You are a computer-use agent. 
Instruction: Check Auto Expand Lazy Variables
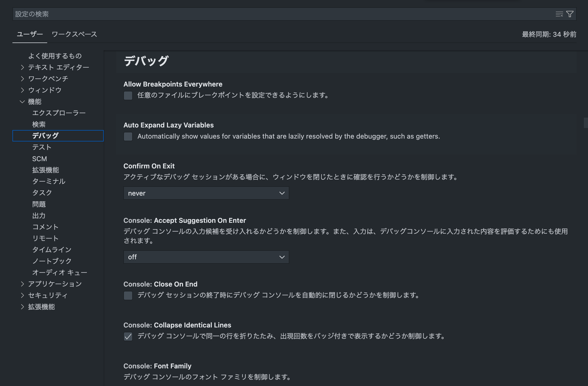(x=128, y=137)
